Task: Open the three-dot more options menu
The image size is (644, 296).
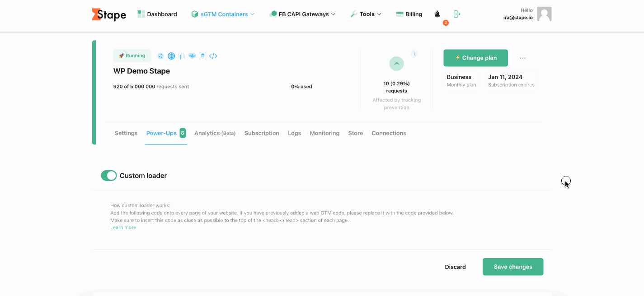Action: [522, 58]
